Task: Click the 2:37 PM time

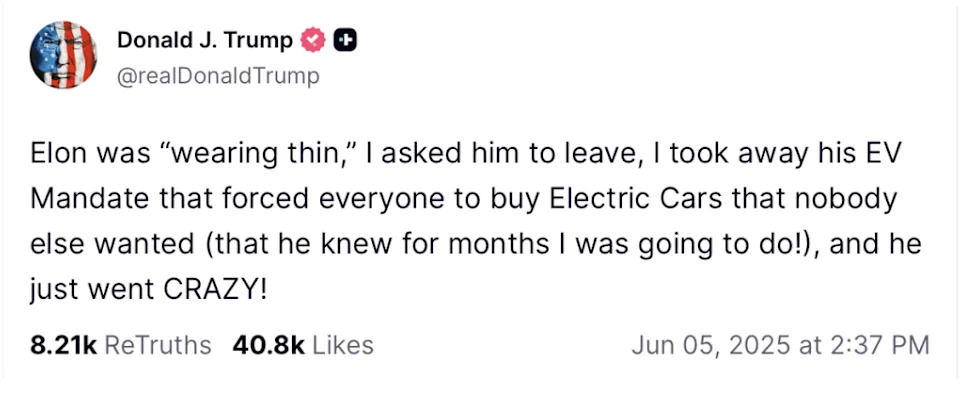Action: [879, 345]
